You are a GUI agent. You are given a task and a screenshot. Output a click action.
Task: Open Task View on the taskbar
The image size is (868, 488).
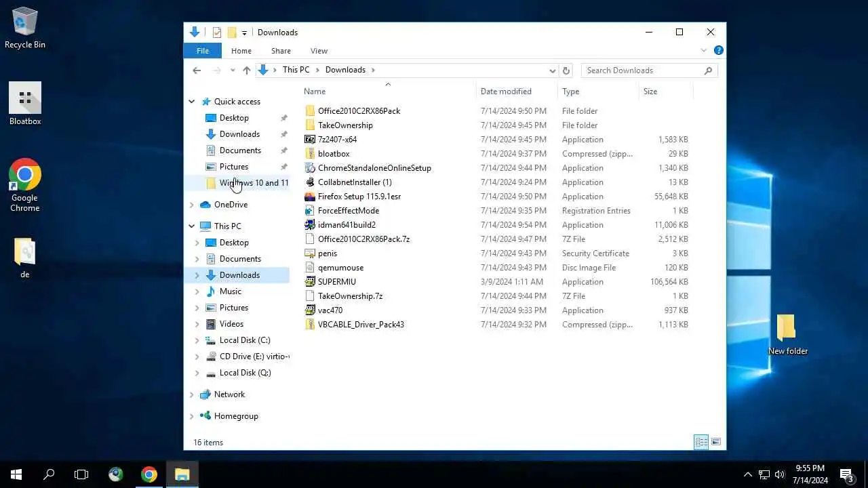tap(81, 474)
